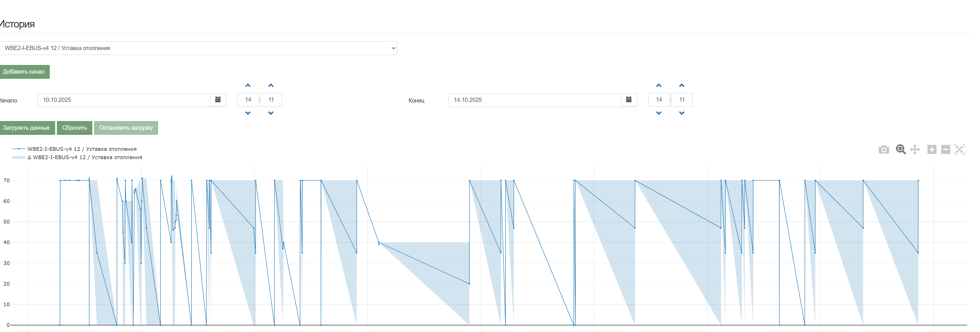
Task: Zoom out with the minus chart icon
Action: click(945, 149)
